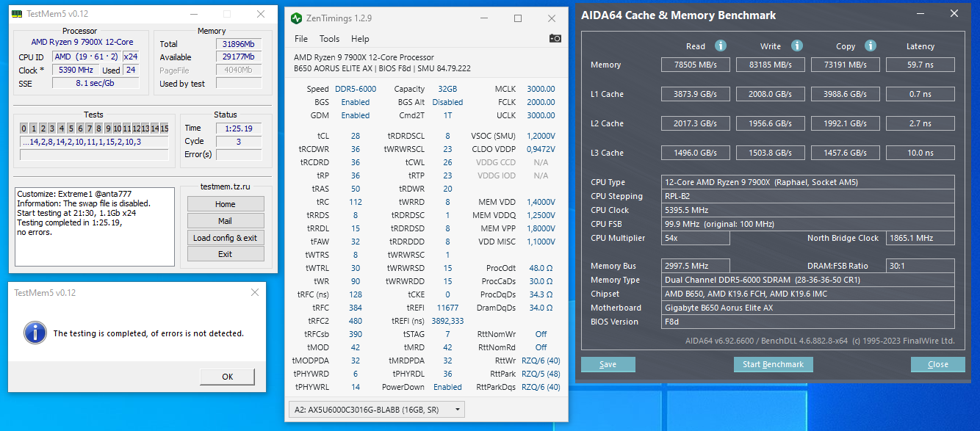This screenshot has width=980, height=431.
Task: Click the tREFI value 11677
Action: [x=447, y=308]
